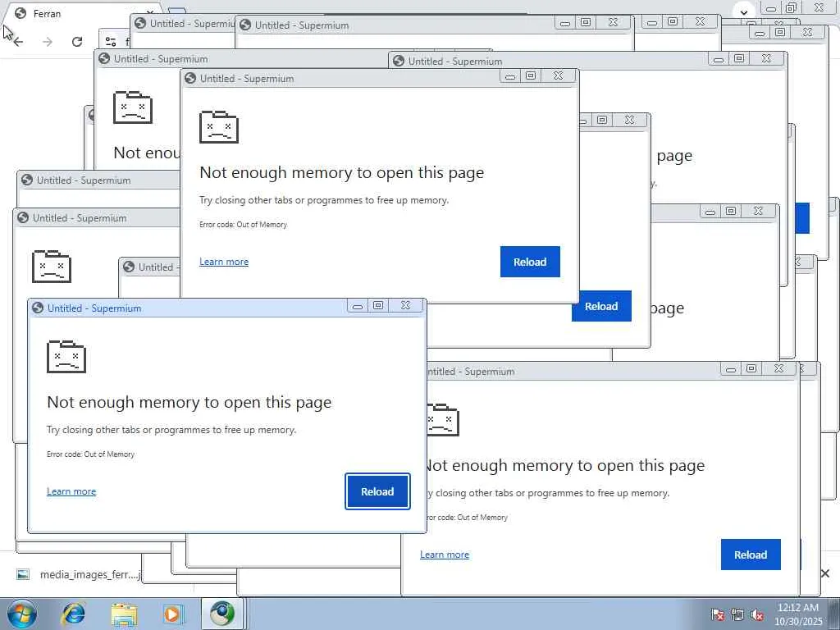
Task: Open Learn more link in the bottom-right window
Action: point(445,555)
